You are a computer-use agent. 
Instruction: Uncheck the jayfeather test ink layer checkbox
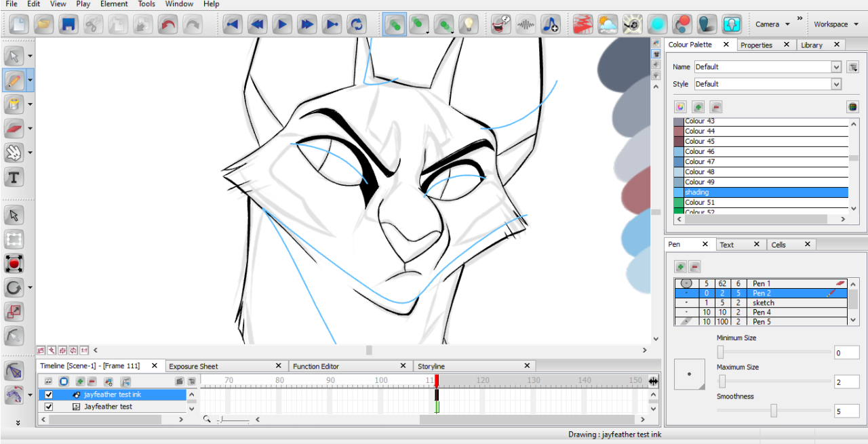(x=48, y=395)
